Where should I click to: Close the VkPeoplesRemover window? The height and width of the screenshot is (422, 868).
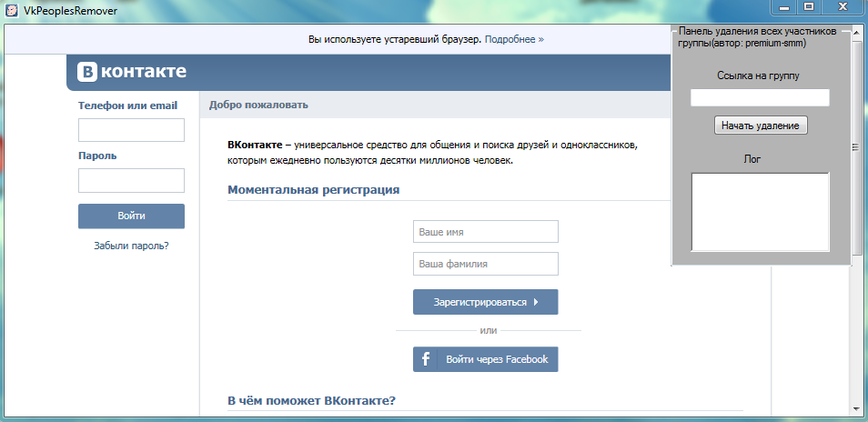(x=843, y=7)
